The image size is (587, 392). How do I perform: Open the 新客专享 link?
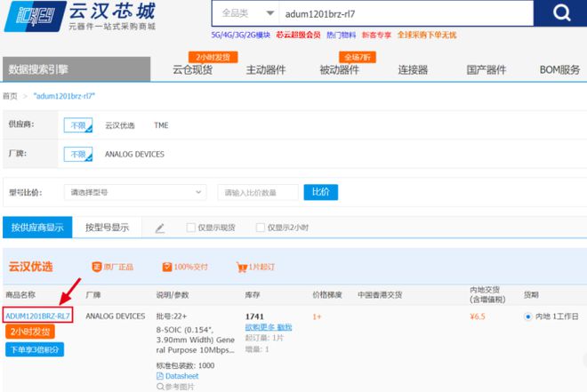click(376, 36)
